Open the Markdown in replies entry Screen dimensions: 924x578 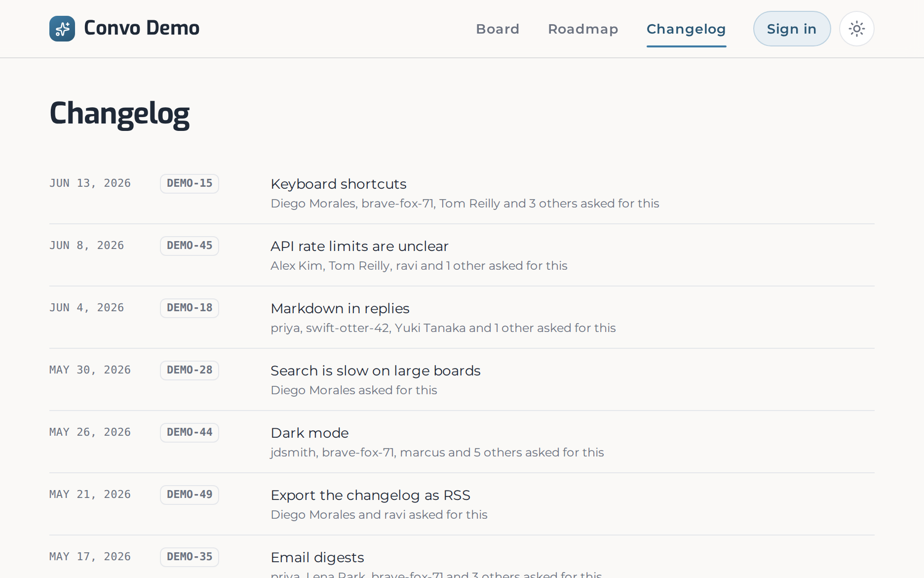pos(340,308)
